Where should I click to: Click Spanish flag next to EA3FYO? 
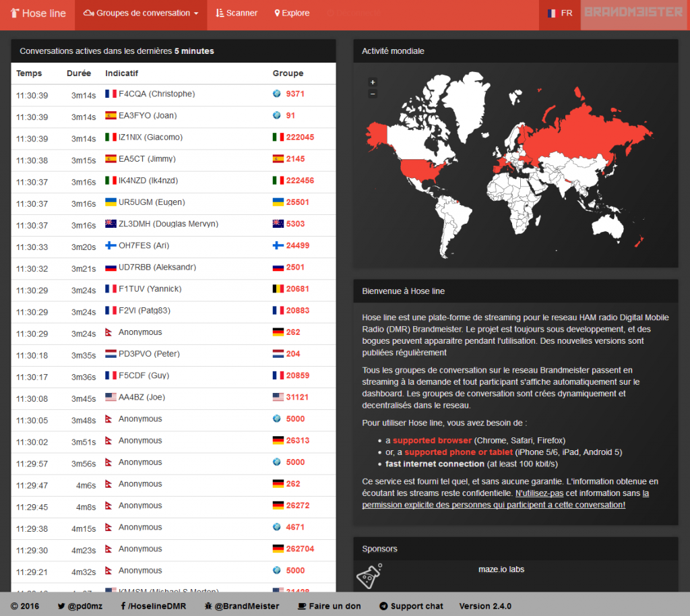pos(111,115)
